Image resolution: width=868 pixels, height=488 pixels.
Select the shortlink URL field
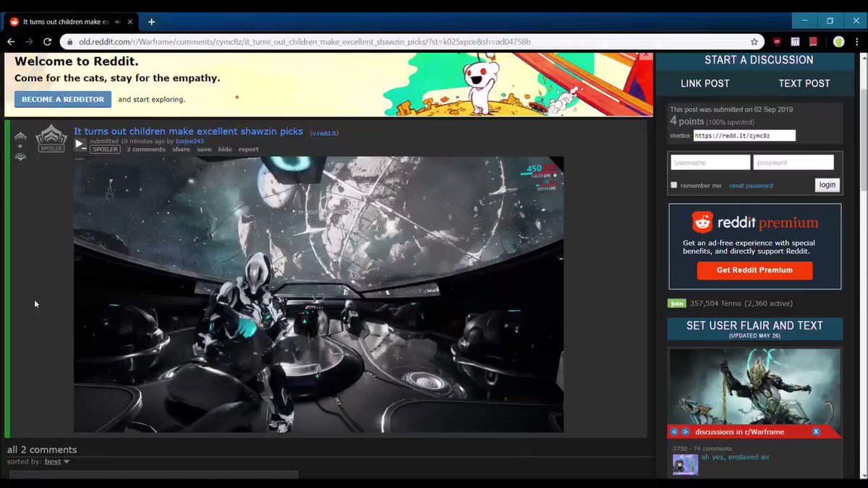[744, 136]
